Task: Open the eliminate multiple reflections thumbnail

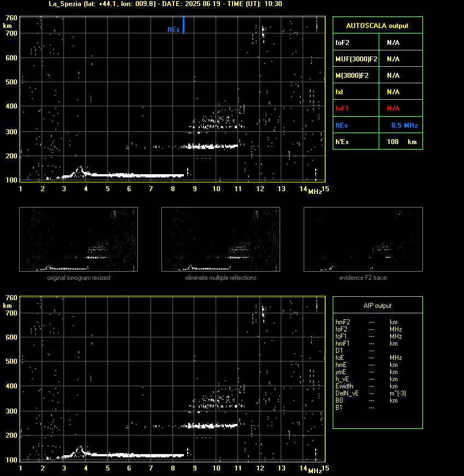Action: pyautogui.click(x=221, y=239)
